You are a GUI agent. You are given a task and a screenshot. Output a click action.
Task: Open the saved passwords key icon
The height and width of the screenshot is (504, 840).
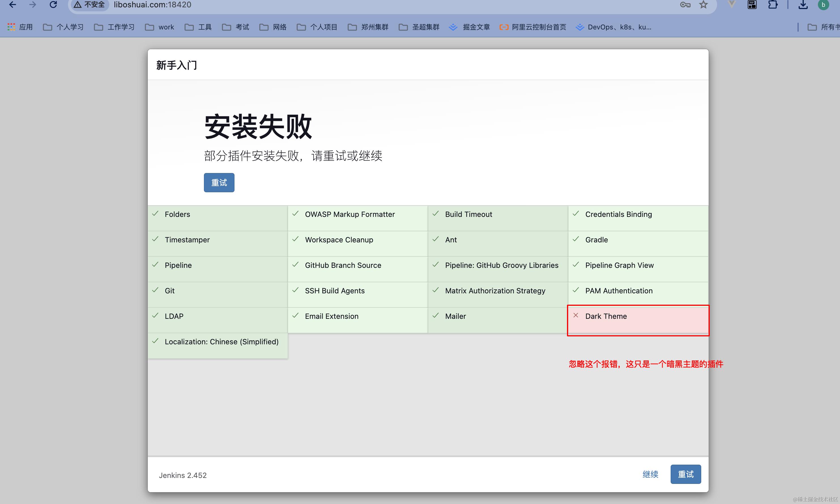coord(685,5)
